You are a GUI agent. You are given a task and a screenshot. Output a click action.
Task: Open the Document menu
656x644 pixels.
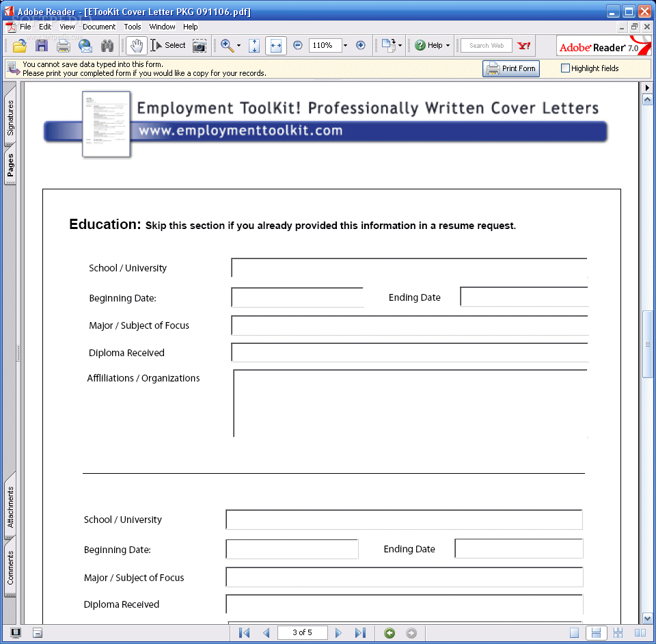pos(98,27)
